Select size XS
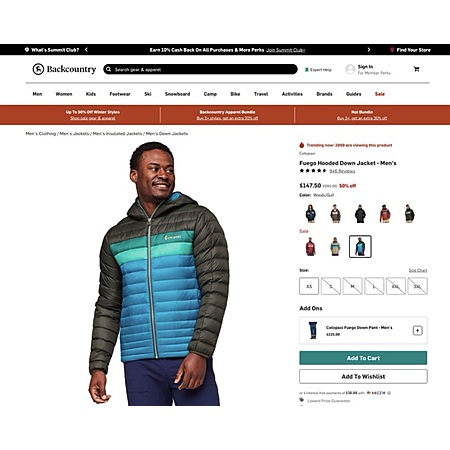The width and height of the screenshot is (450, 450). tap(309, 286)
